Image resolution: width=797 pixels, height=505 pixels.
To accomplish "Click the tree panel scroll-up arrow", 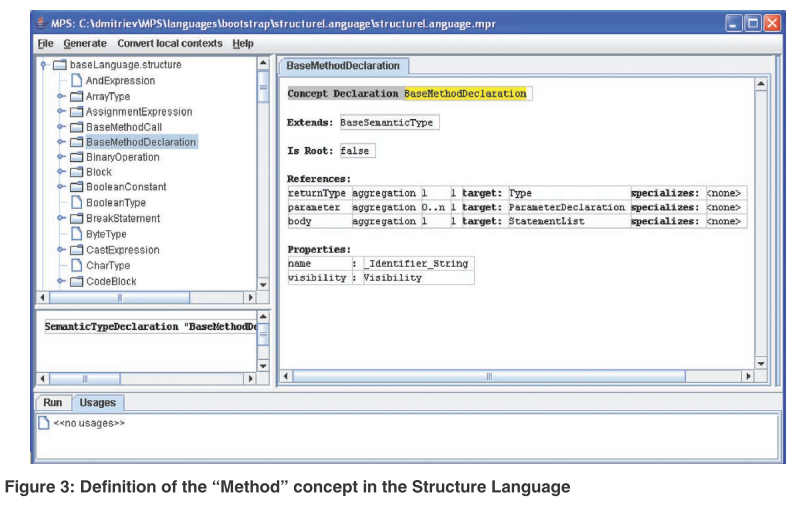I will (x=263, y=64).
